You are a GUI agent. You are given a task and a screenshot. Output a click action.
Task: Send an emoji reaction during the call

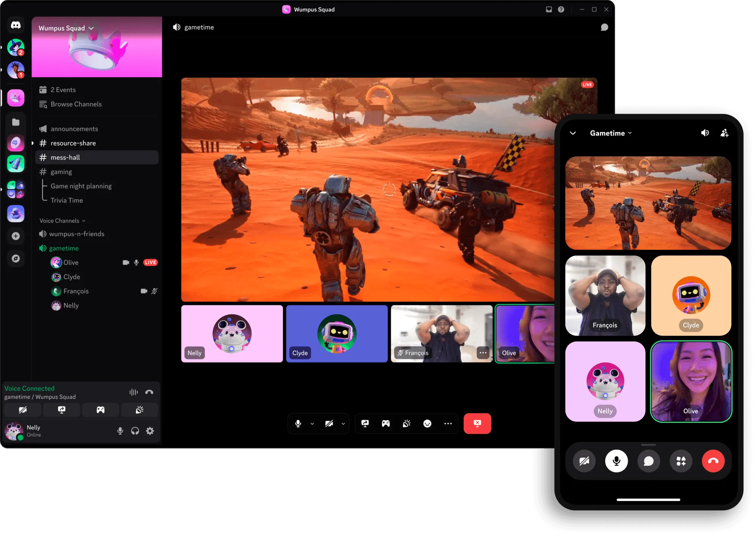point(427,424)
